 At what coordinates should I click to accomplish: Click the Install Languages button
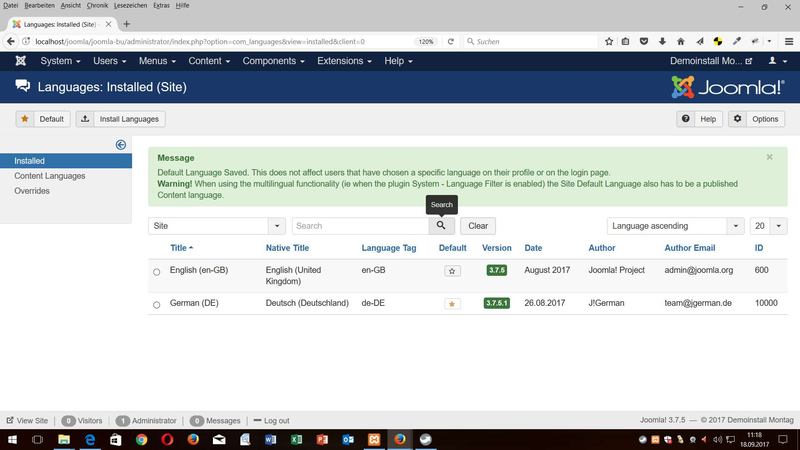coord(121,119)
